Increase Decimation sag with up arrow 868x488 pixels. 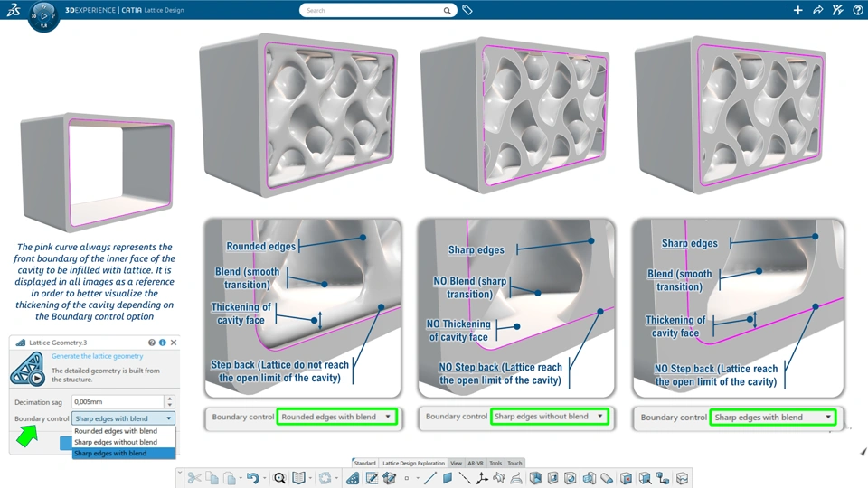click(x=170, y=399)
